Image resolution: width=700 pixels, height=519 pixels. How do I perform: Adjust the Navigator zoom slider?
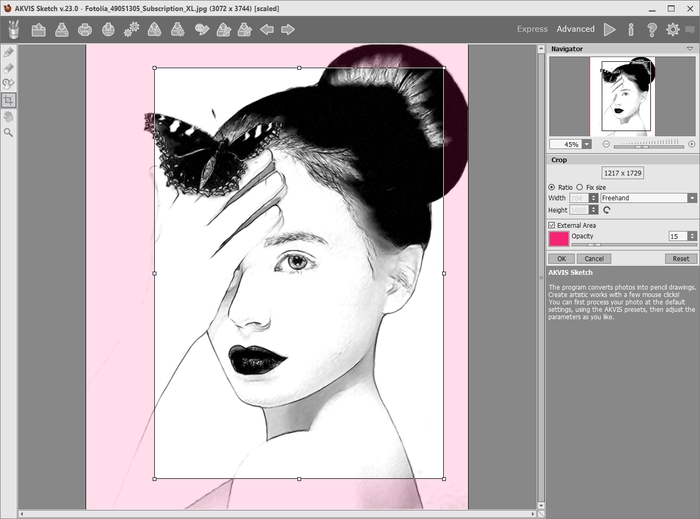(x=649, y=146)
